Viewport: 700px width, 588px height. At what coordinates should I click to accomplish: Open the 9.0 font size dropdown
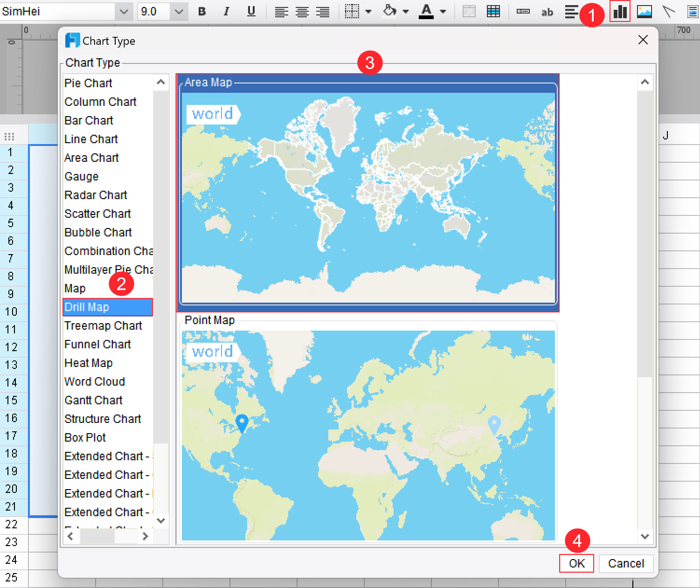click(179, 12)
